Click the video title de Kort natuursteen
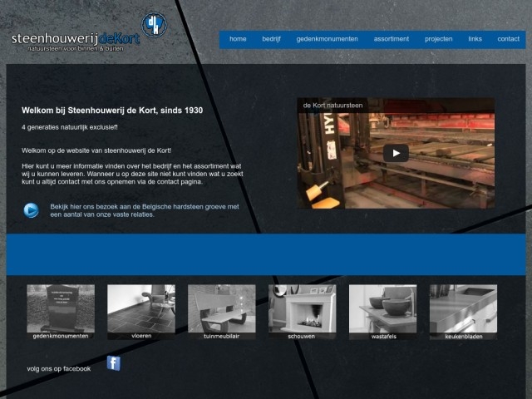The width and height of the screenshot is (532, 399). pyautogui.click(x=332, y=106)
